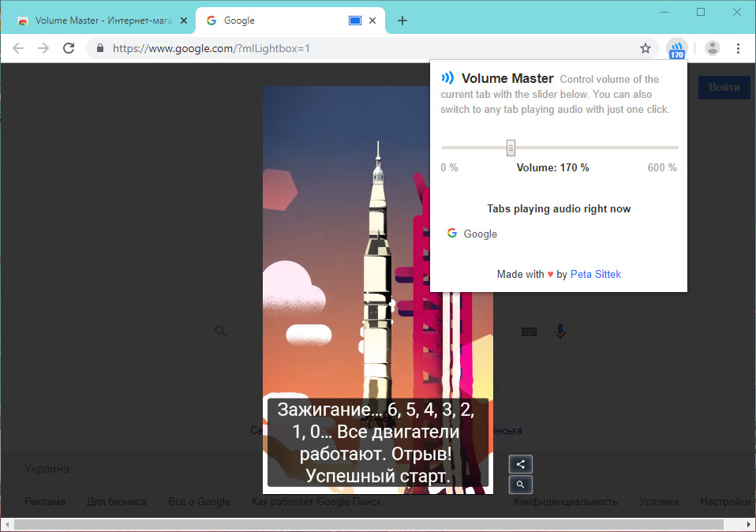Image resolution: width=756 pixels, height=532 pixels.
Task: Minimize the Chrome window
Action: pyautogui.click(x=664, y=12)
